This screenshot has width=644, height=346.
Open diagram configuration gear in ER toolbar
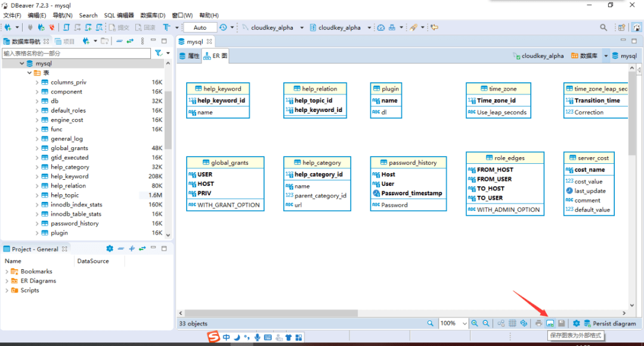point(576,323)
